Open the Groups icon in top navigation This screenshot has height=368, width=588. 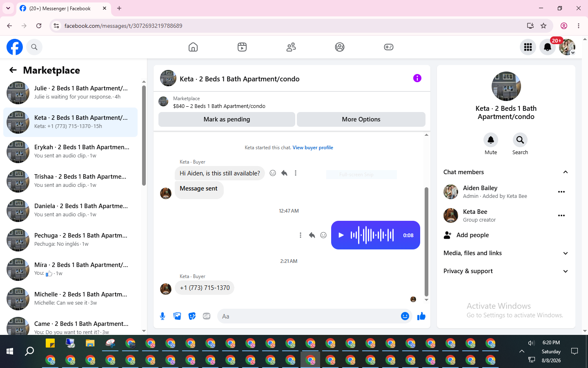tap(340, 47)
